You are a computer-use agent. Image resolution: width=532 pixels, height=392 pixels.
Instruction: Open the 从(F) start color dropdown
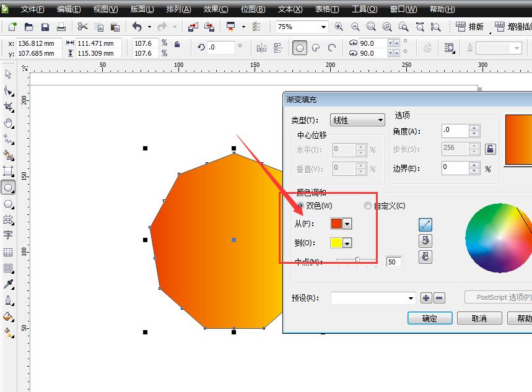pyautogui.click(x=347, y=224)
